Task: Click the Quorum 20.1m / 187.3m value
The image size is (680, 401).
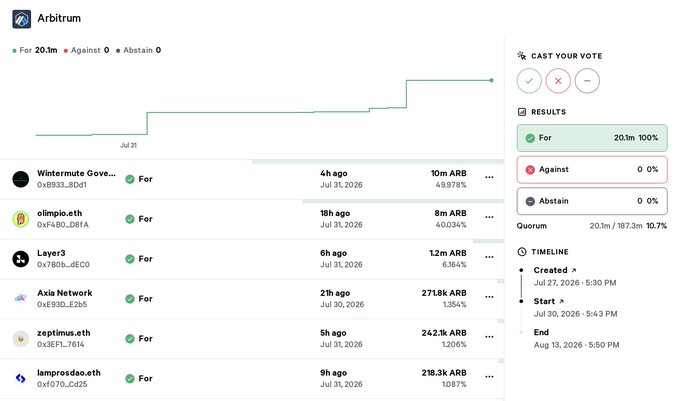Action: [x=616, y=226]
